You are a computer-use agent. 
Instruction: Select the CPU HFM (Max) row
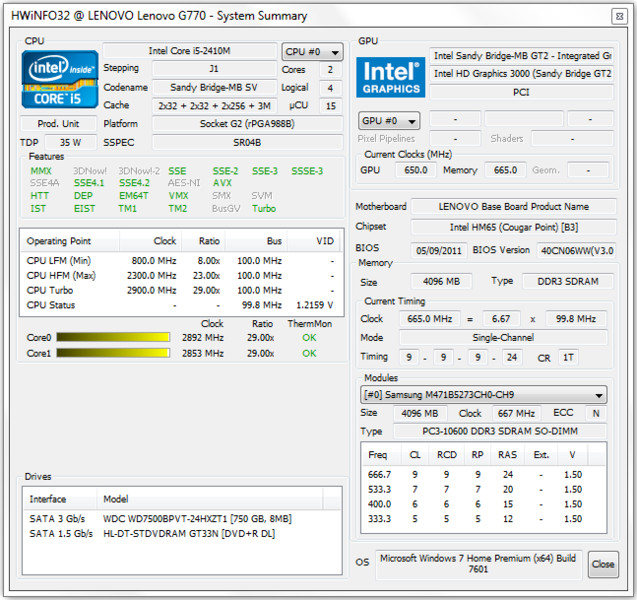pos(181,275)
